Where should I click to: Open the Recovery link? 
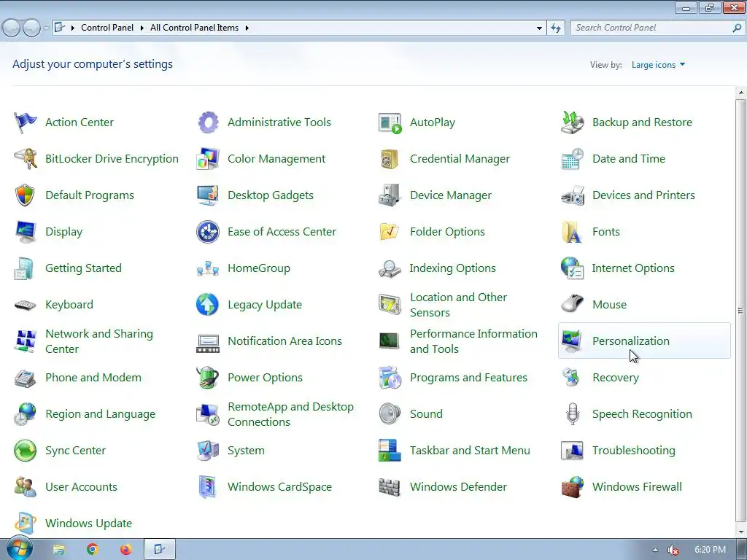(x=616, y=378)
